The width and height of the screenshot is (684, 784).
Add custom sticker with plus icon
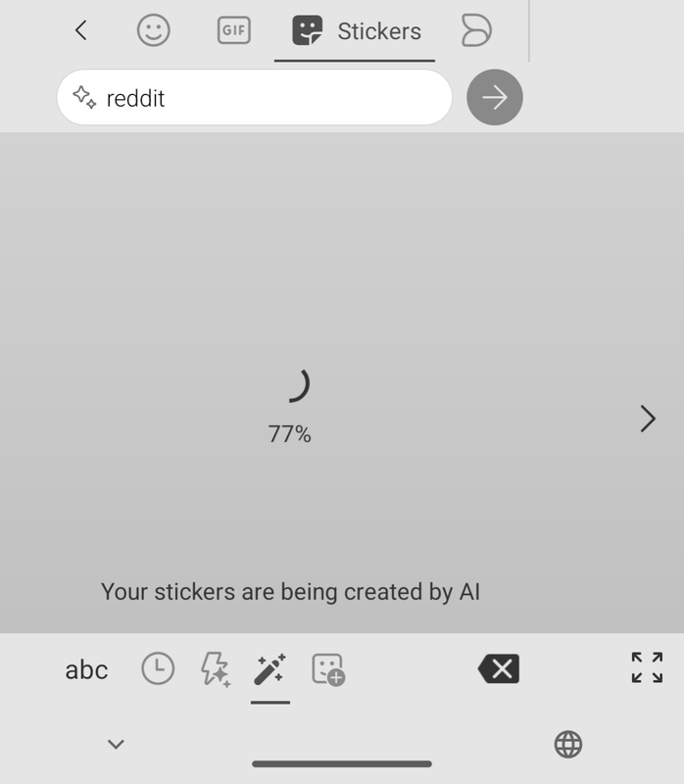coord(328,669)
